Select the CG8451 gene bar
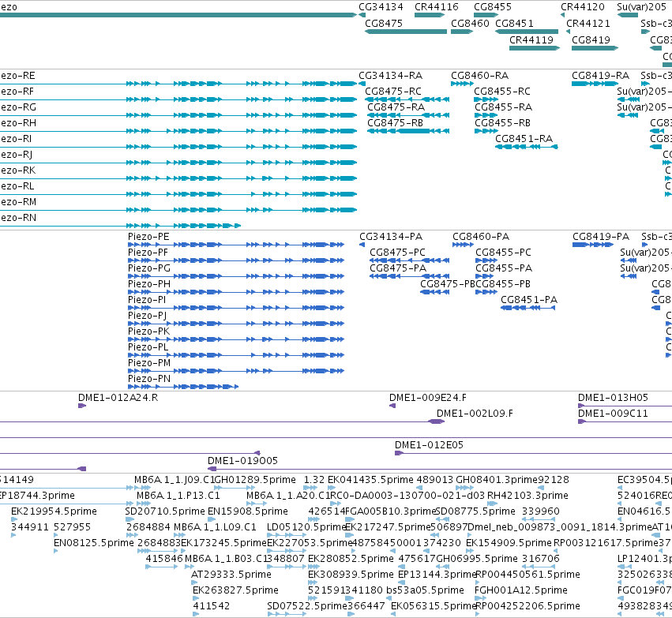 coord(527,32)
